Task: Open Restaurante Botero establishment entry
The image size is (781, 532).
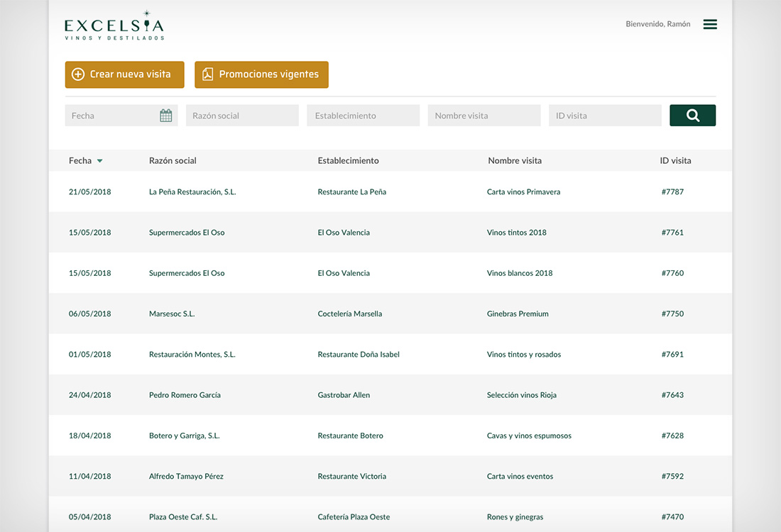Action: pos(350,436)
